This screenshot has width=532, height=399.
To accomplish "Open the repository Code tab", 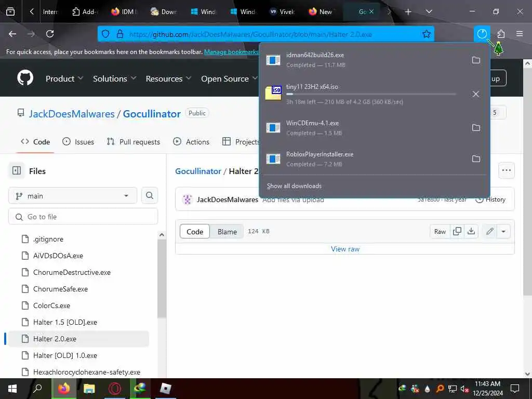I will coord(35,142).
